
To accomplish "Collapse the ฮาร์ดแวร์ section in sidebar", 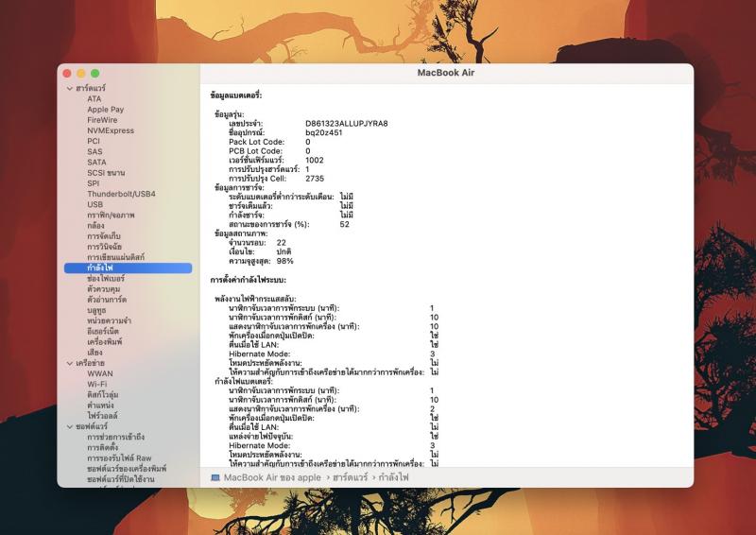I will (69, 88).
